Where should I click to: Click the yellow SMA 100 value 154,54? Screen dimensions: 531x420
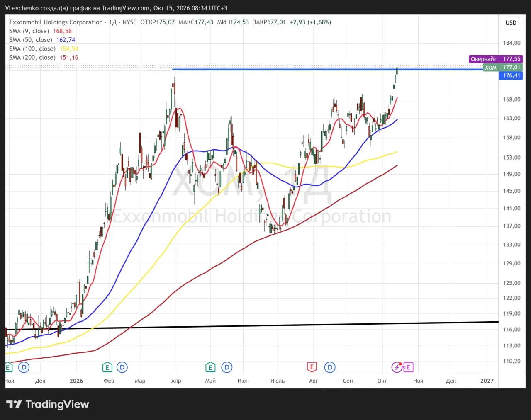coord(69,49)
